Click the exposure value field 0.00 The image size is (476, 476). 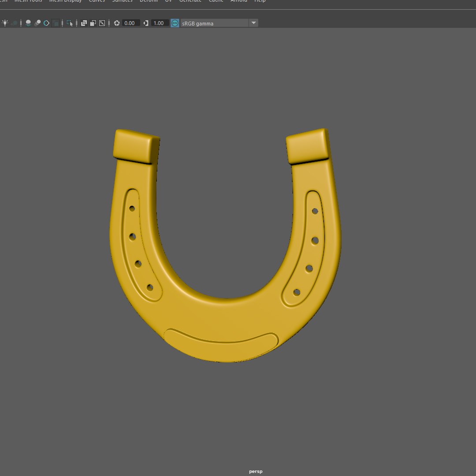coord(131,23)
